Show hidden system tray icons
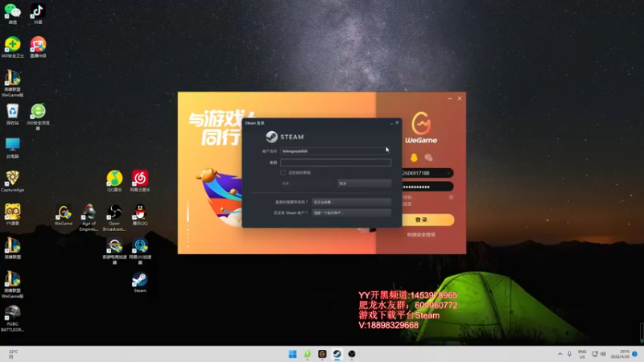The height and width of the screenshot is (362, 644). click(559, 354)
